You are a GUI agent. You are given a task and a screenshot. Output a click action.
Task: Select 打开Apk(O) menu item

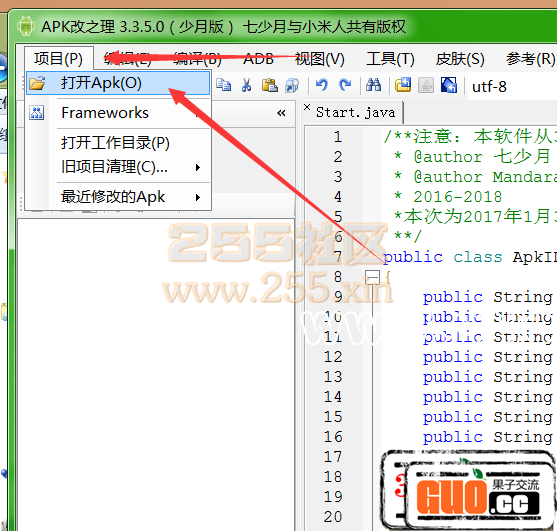click(118, 83)
